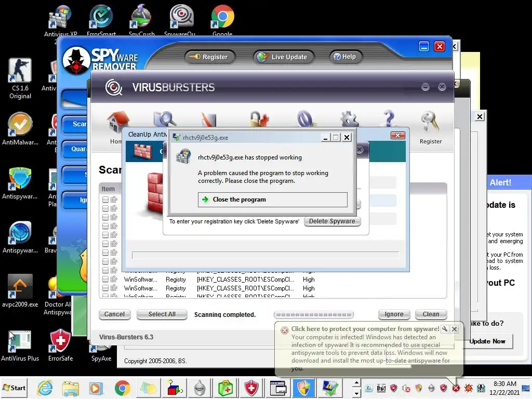Click the Clean button in Virus-Bursters
Image resolution: width=532 pixels, height=399 pixels.
(x=431, y=314)
